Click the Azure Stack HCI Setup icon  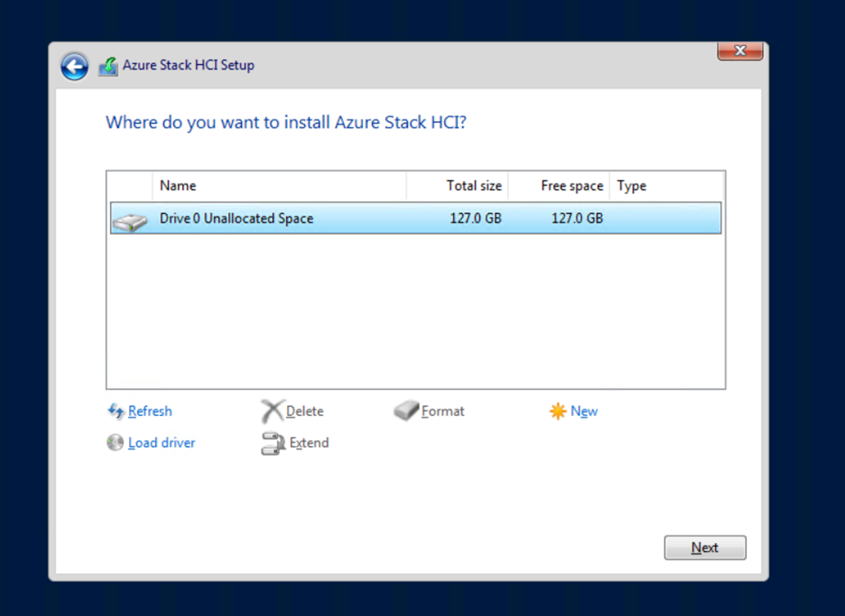pyautogui.click(x=107, y=67)
